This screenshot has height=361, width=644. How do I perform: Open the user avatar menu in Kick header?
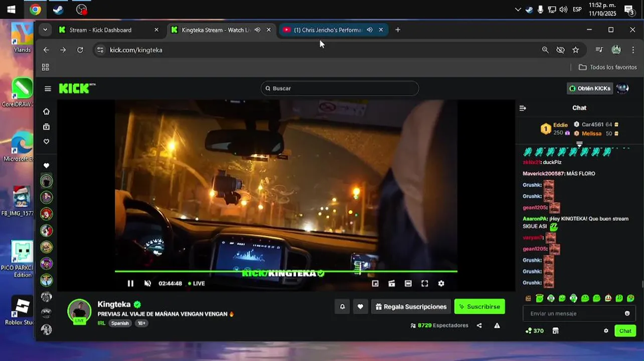point(622,88)
